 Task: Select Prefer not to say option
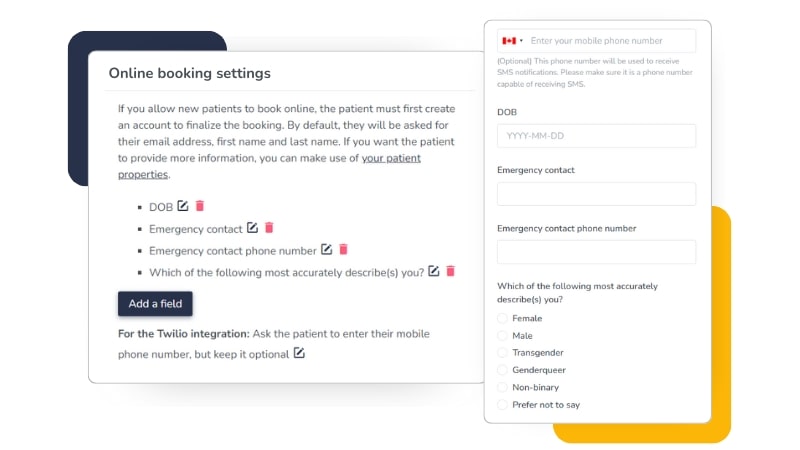tap(503, 405)
